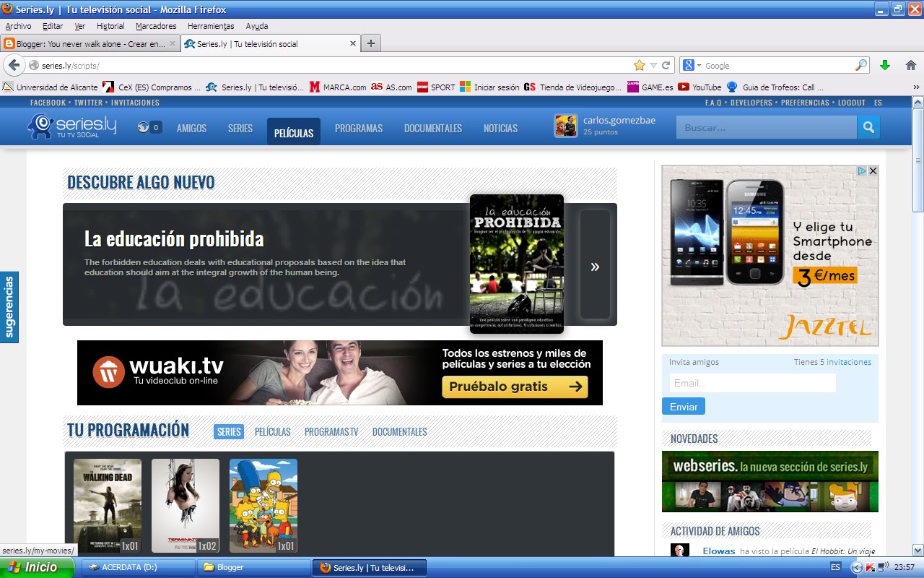
Task: Open the URL history dropdown arrow
Action: point(653,65)
